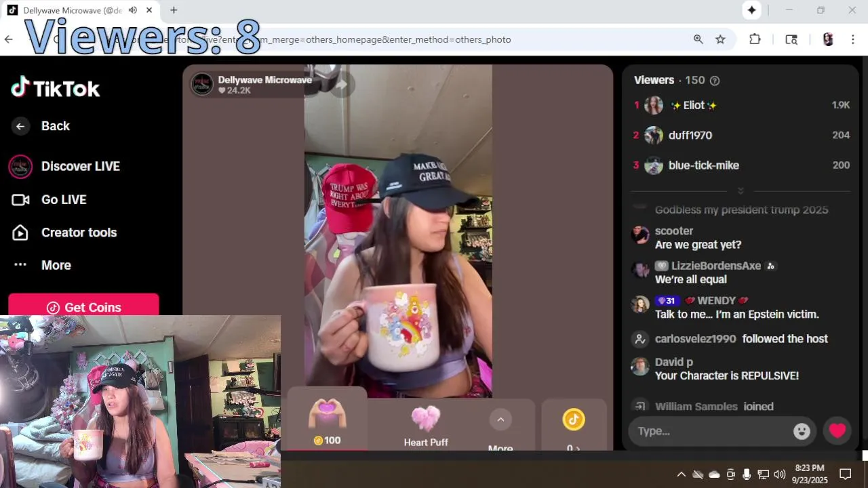868x488 pixels.
Task: Click LizzieBordensAxe username in chat
Action: pyautogui.click(x=716, y=266)
